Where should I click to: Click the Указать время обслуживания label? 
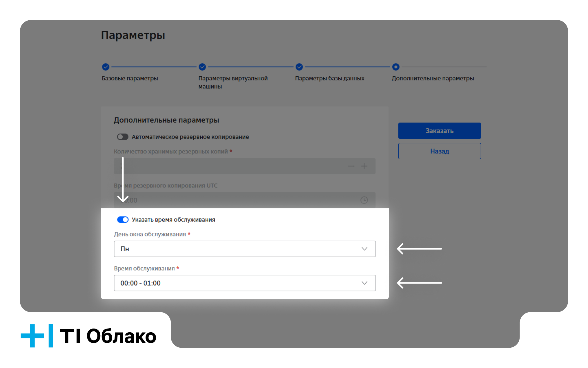click(173, 220)
